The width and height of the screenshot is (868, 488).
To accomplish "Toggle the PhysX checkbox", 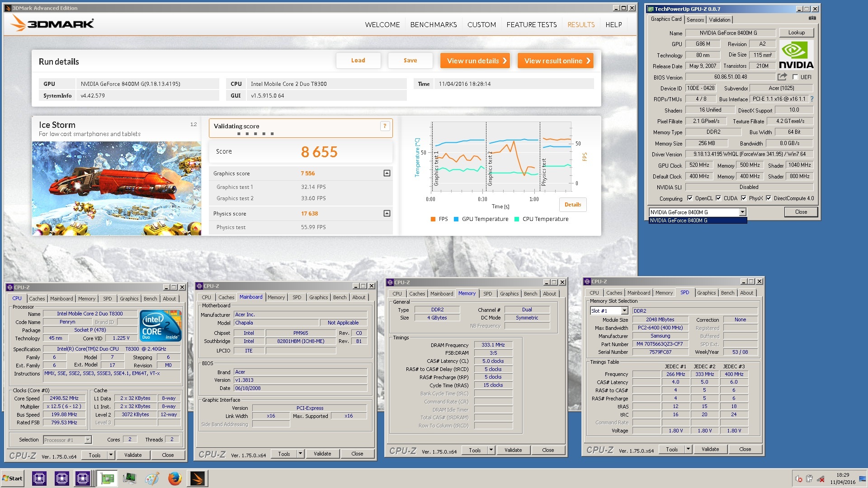I will pyautogui.click(x=744, y=198).
